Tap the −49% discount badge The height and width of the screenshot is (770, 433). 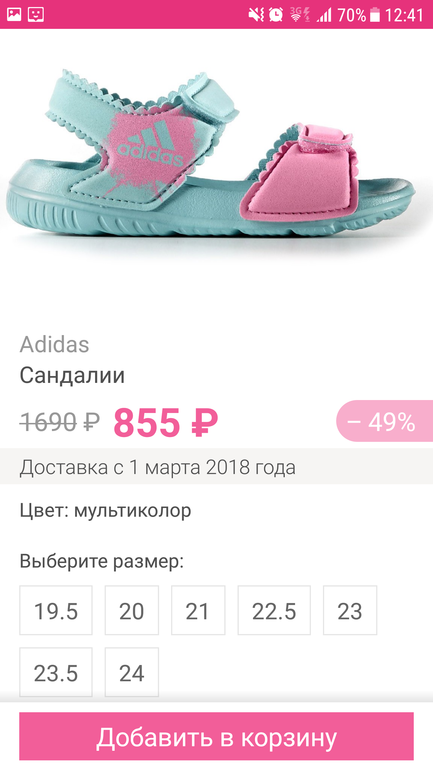click(x=385, y=421)
